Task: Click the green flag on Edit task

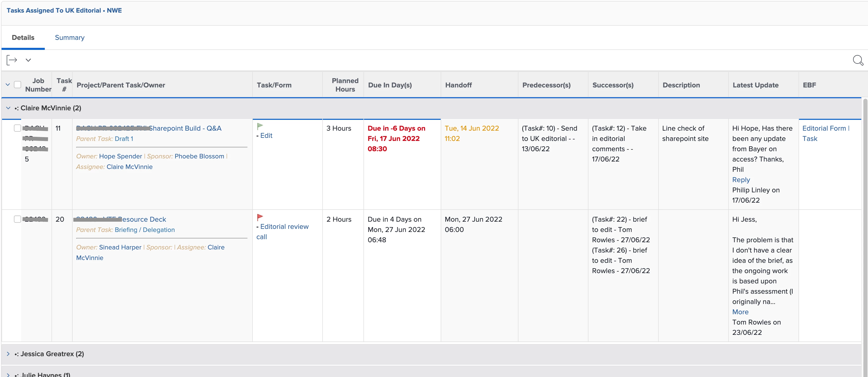Action: (260, 126)
